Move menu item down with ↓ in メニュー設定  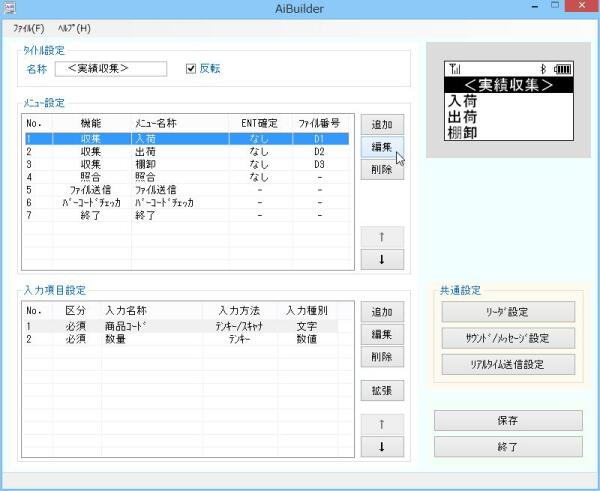tap(382, 259)
